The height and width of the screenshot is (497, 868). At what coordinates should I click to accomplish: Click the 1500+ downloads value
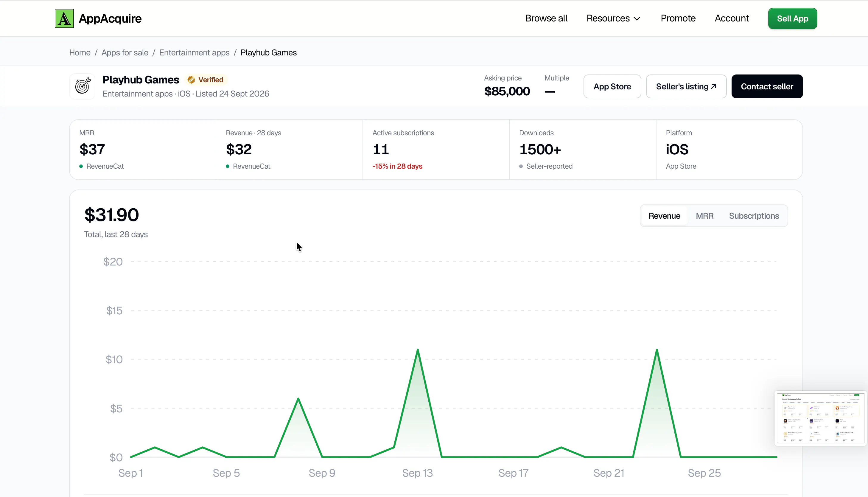click(540, 149)
